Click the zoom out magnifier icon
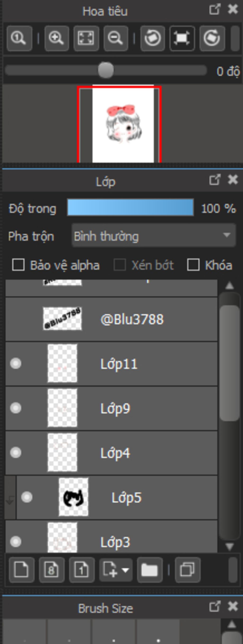 pos(116,38)
